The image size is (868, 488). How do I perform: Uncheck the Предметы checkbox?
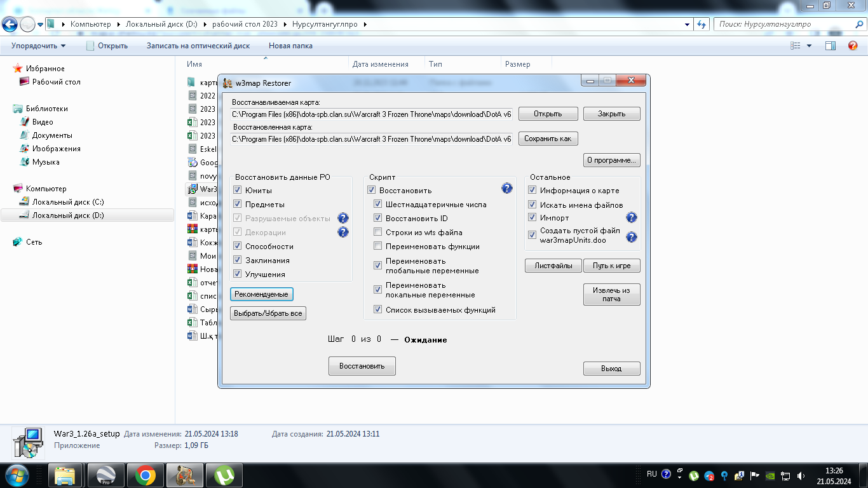click(237, 204)
